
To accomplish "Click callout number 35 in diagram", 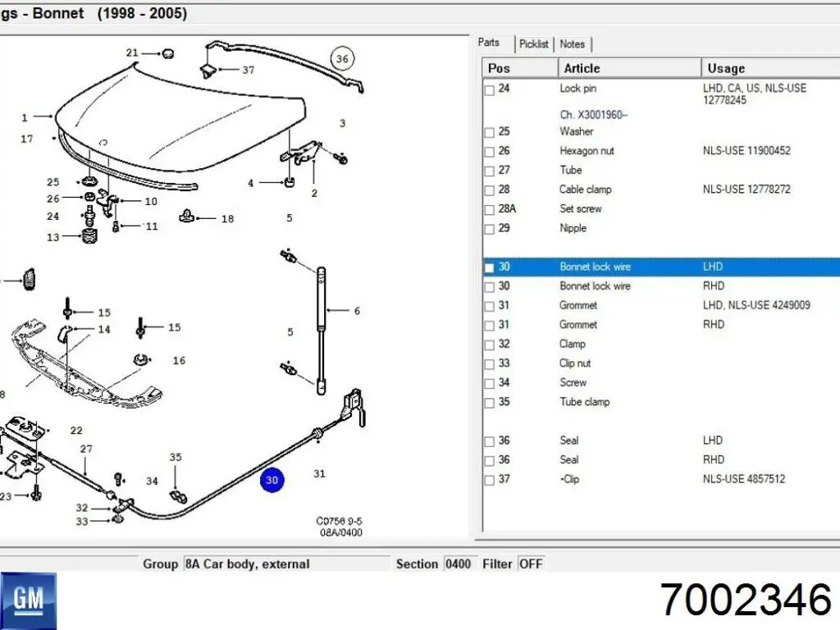I will [x=176, y=457].
